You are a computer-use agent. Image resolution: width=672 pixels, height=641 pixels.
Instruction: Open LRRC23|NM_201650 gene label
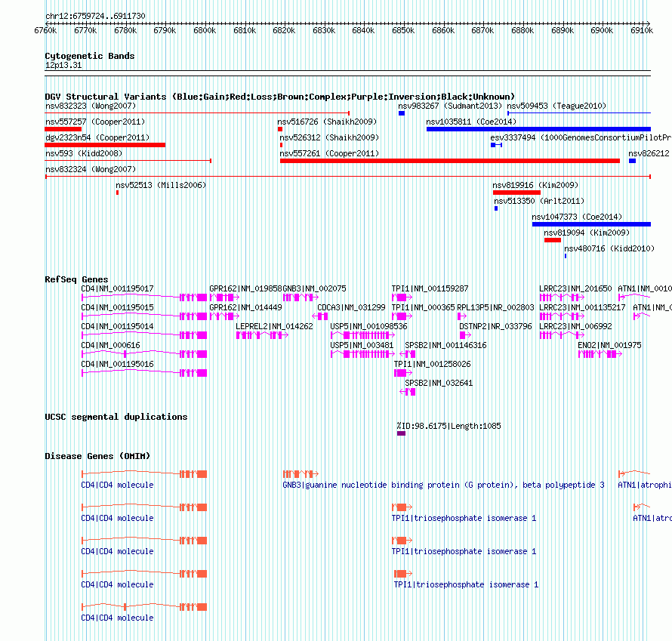pyautogui.click(x=575, y=289)
